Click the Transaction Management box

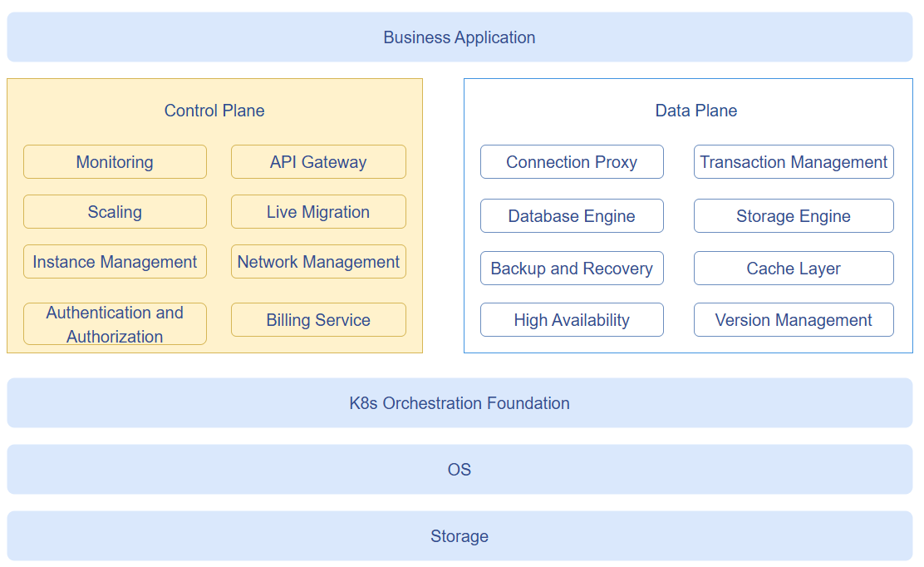tap(794, 162)
